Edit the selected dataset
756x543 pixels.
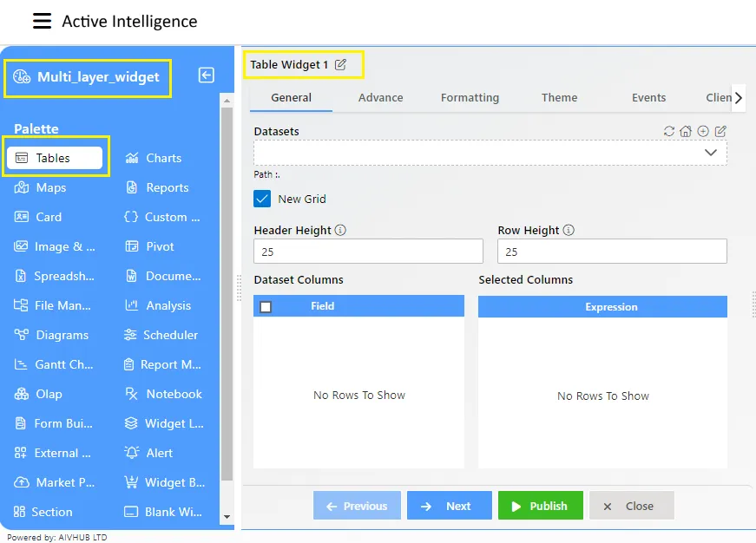[720, 131]
